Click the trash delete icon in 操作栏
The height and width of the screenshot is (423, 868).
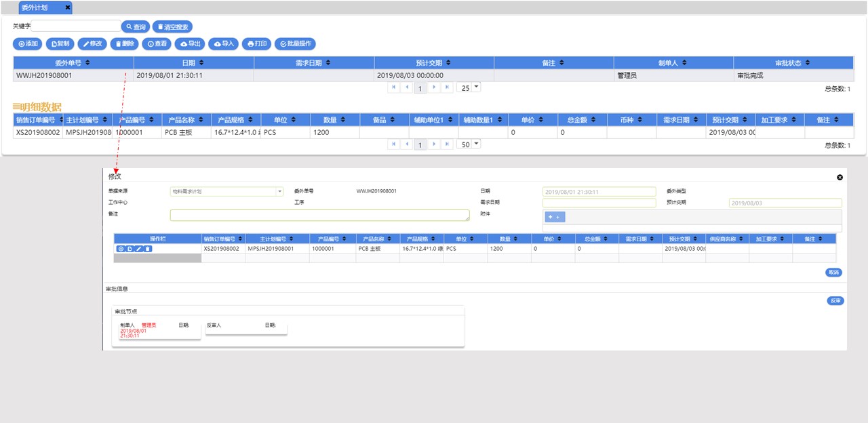pos(148,249)
